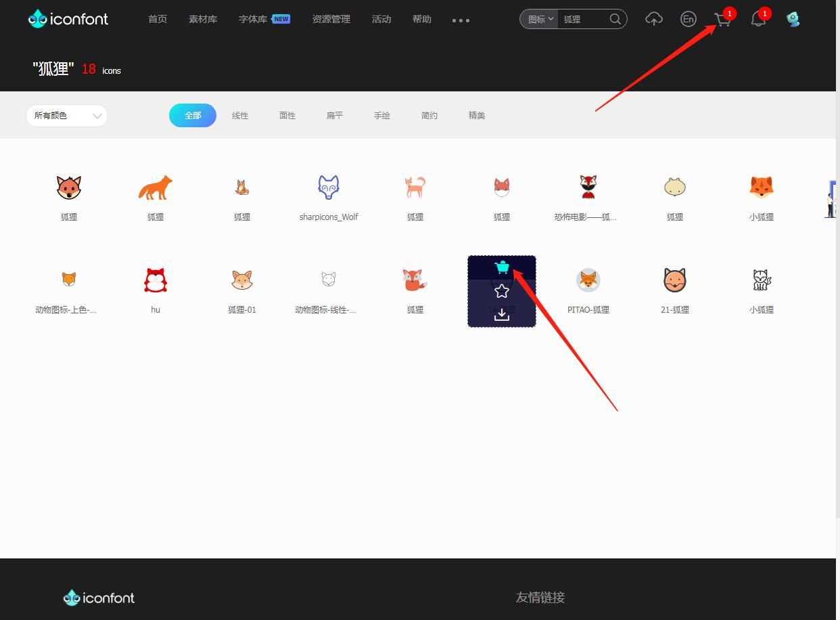Open the 素材库 menu item

[x=203, y=19]
